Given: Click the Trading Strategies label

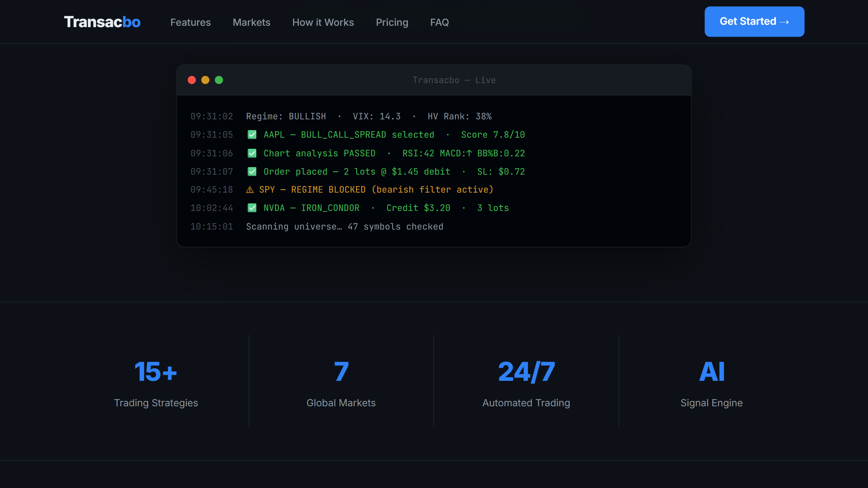Looking at the screenshot, I should [156, 403].
